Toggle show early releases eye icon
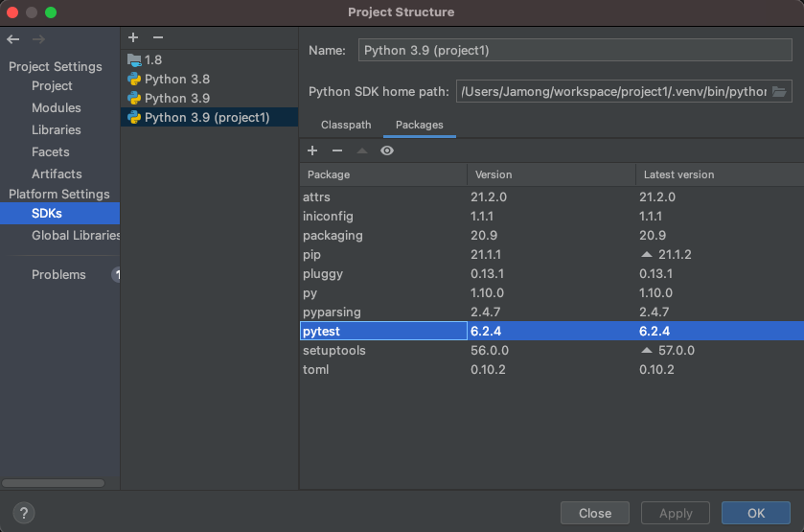 click(x=387, y=150)
